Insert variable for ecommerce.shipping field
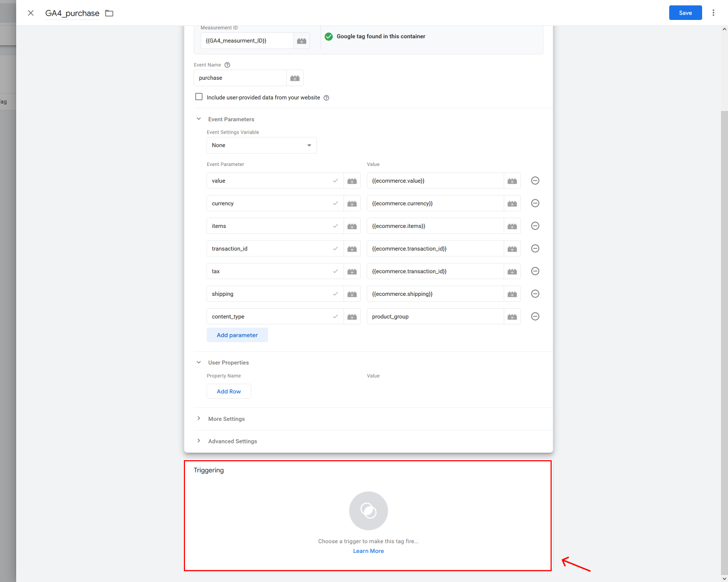Image resolution: width=728 pixels, height=582 pixels. click(512, 294)
